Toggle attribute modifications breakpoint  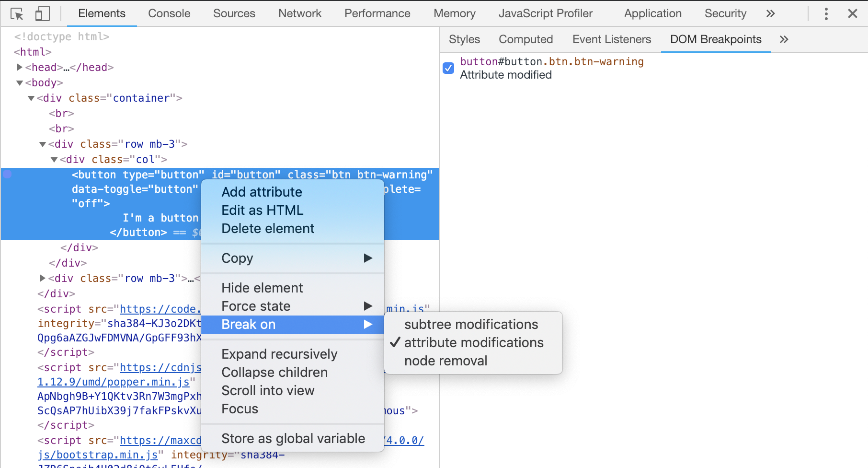pyautogui.click(x=473, y=342)
